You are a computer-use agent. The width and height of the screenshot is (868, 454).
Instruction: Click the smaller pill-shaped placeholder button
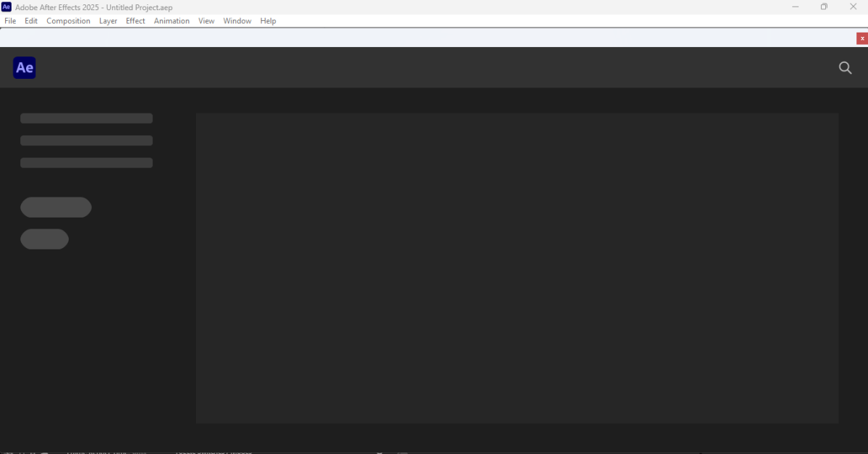tap(44, 239)
